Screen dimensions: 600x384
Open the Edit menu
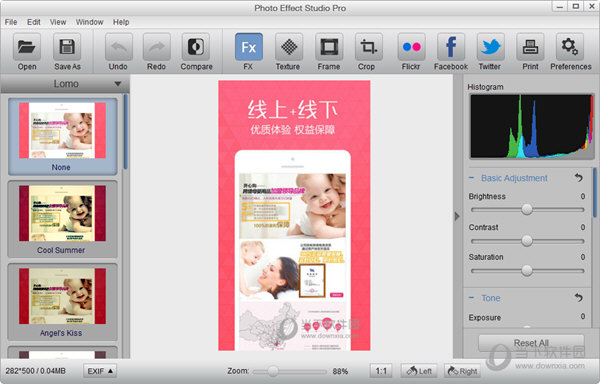34,22
